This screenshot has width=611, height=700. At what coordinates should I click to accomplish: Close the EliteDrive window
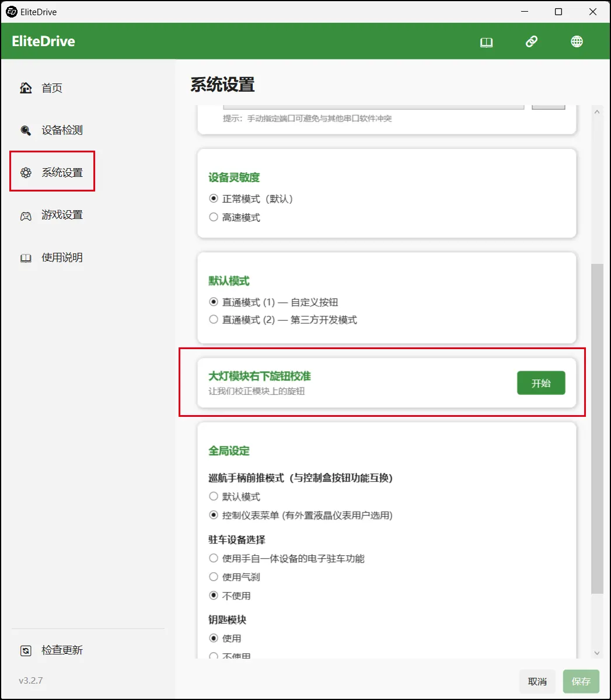pyautogui.click(x=593, y=12)
